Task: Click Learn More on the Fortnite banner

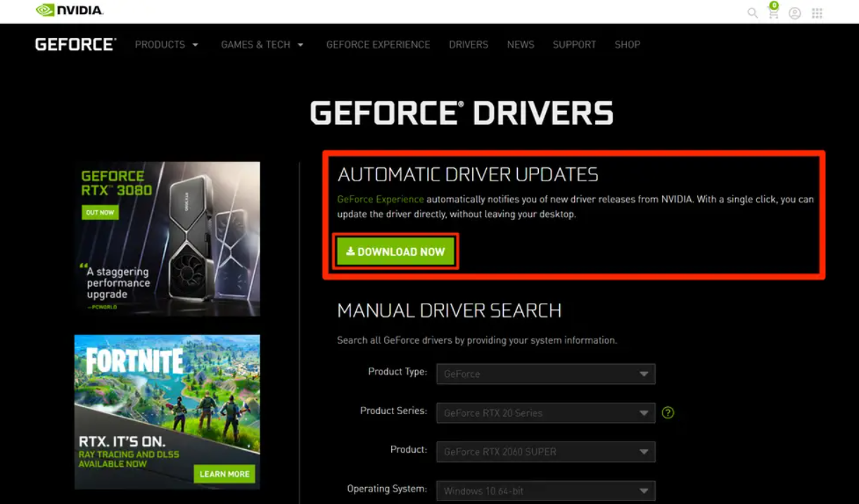Action: pos(224,474)
